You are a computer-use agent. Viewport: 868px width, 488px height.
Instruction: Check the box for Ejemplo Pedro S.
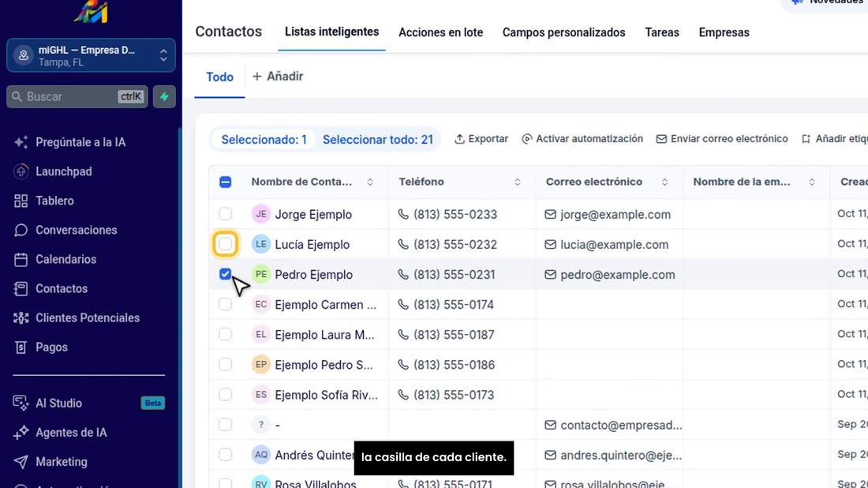226,365
